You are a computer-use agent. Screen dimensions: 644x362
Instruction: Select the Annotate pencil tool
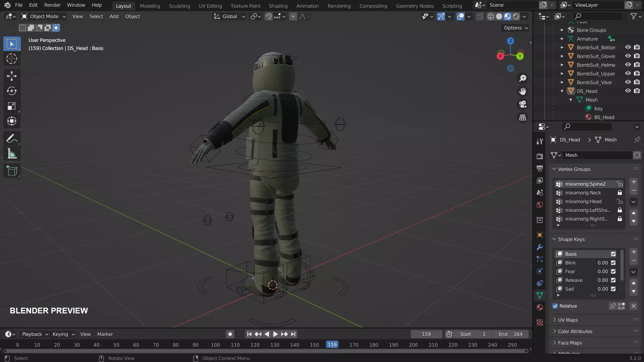point(12,138)
